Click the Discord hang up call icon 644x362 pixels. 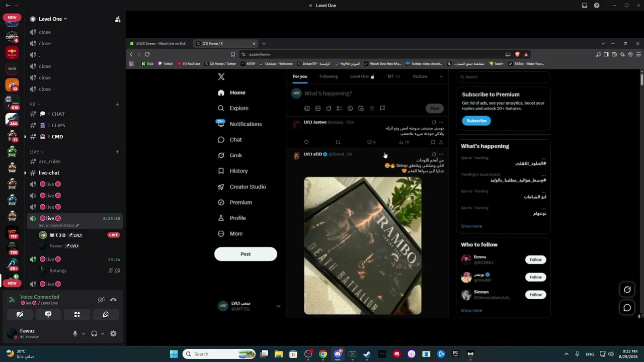coord(113,300)
